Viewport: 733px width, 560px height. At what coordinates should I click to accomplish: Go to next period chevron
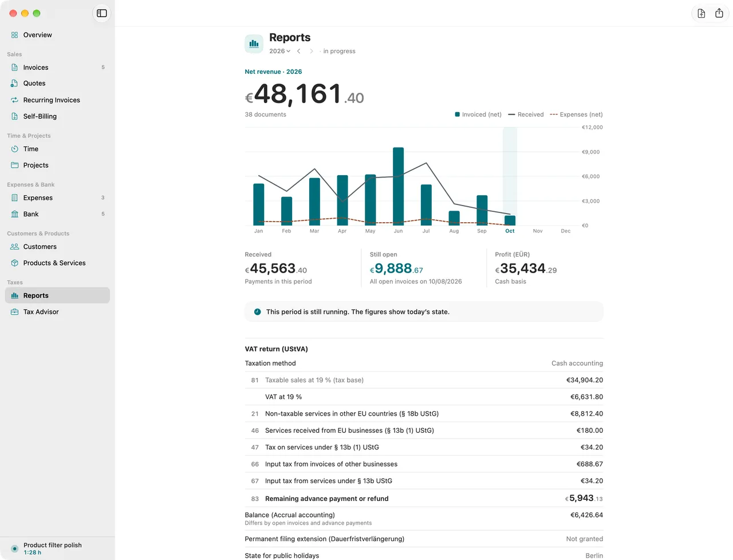pos(312,52)
